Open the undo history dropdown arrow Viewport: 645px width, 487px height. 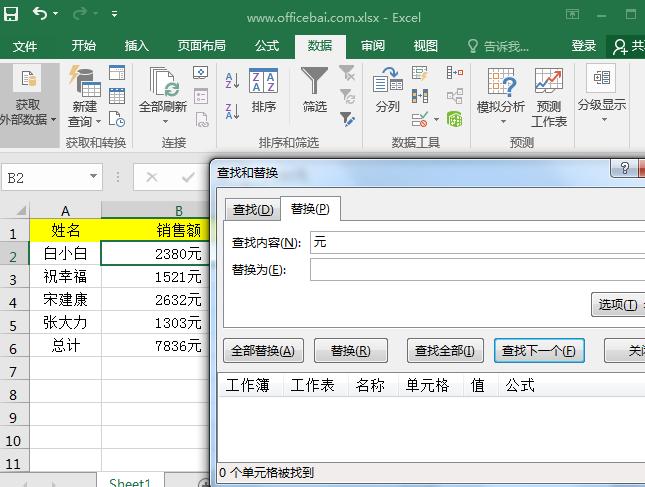tap(56, 14)
